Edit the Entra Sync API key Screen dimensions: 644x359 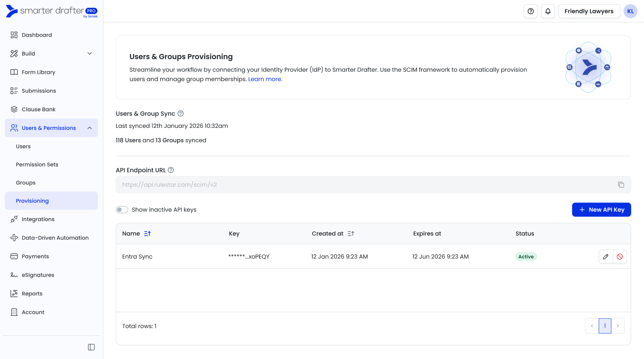(606, 257)
